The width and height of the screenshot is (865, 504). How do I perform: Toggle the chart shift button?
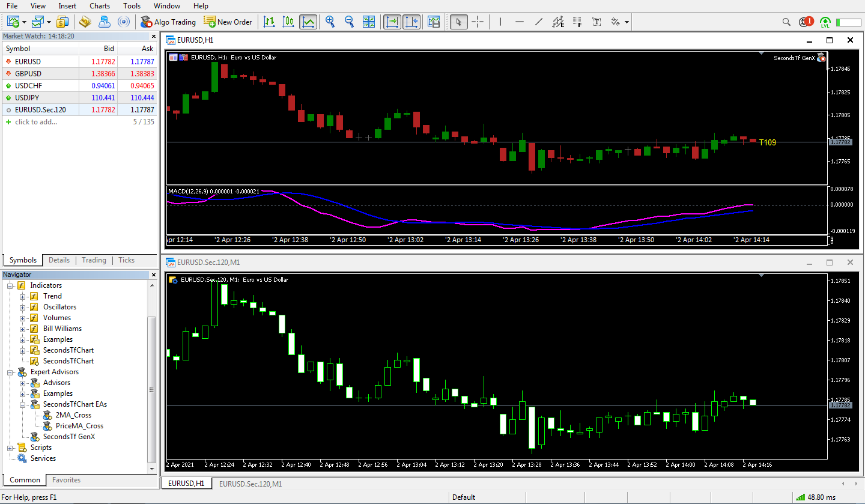coord(393,22)
